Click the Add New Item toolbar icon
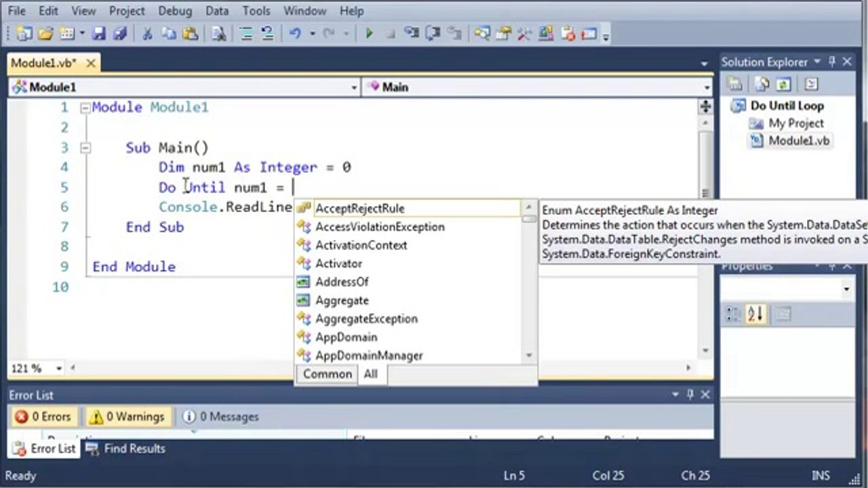The width and height of the screenshot is (868, 488). pyautogui.click(x=66, y=33)
